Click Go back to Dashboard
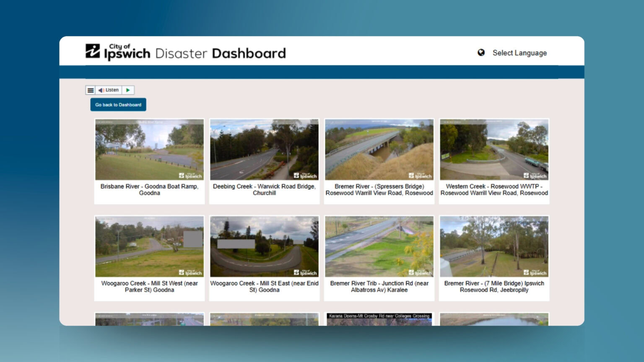644x362 pixels. [118, 104]
